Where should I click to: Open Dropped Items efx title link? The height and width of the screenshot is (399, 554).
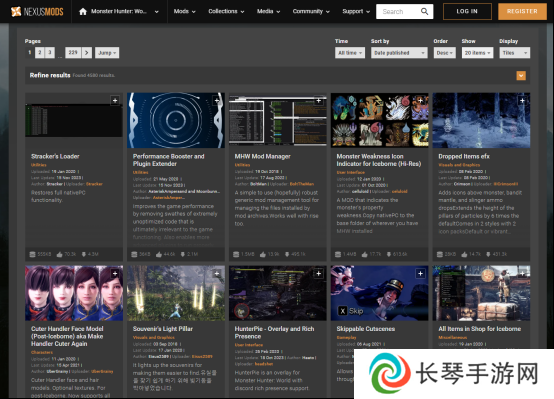pyautogui.click(x=464, y=156)
